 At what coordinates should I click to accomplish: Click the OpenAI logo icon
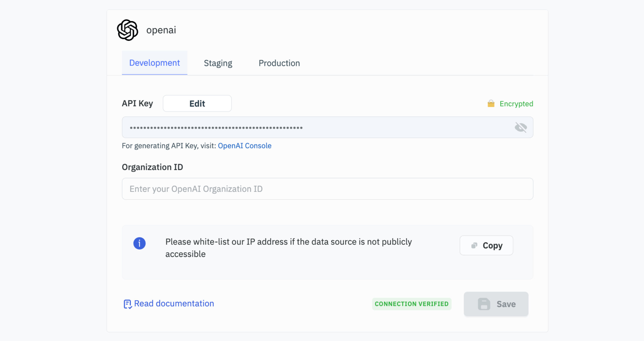(128, 30)
